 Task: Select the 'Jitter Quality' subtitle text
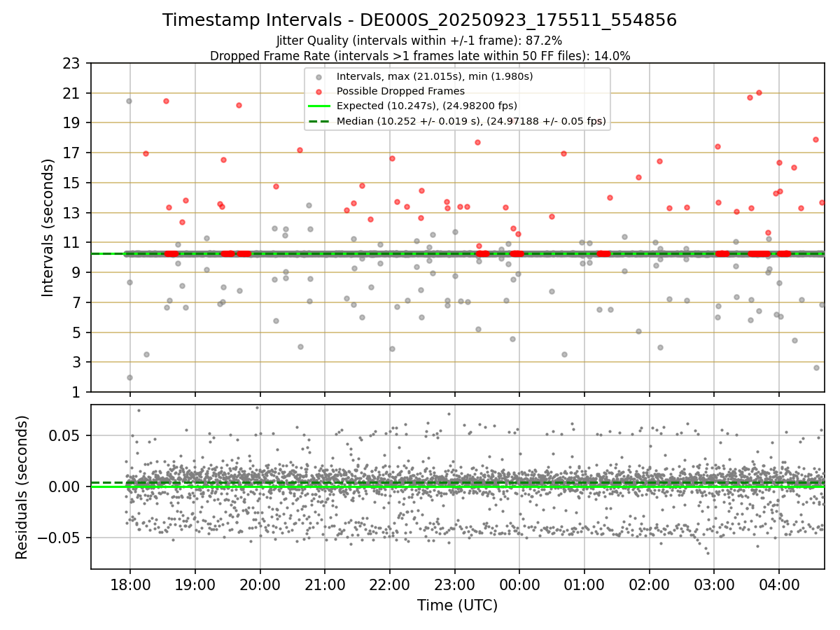coord(419,41)
